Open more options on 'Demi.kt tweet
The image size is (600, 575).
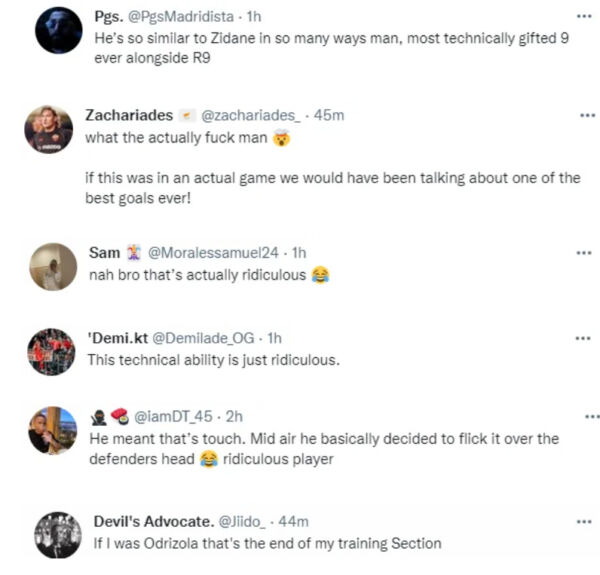(x=584, y=339)
